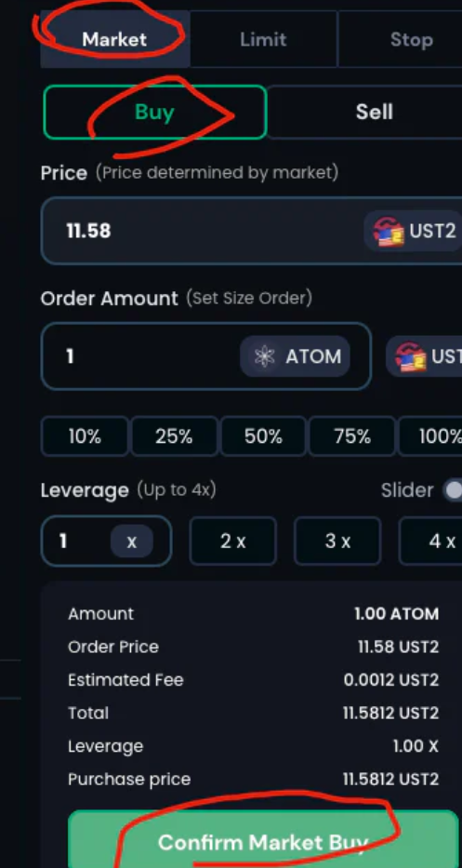Set order size to 25%

(x=174, y=436)
